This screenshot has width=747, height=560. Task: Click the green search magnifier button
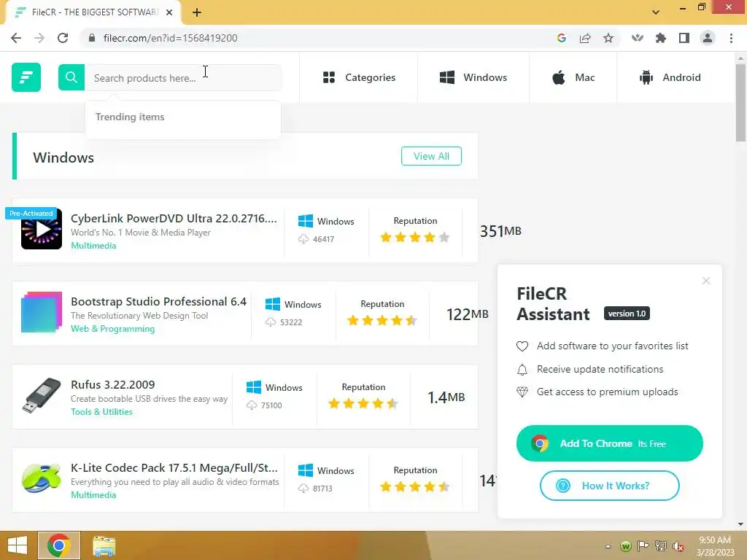coord(71,77)
